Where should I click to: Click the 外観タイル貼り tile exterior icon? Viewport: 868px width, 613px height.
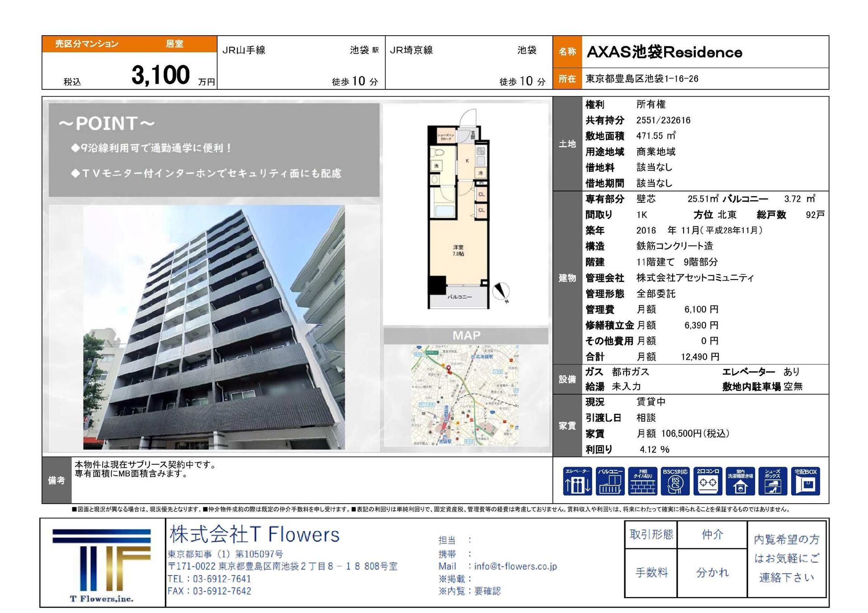pos(642,481)
